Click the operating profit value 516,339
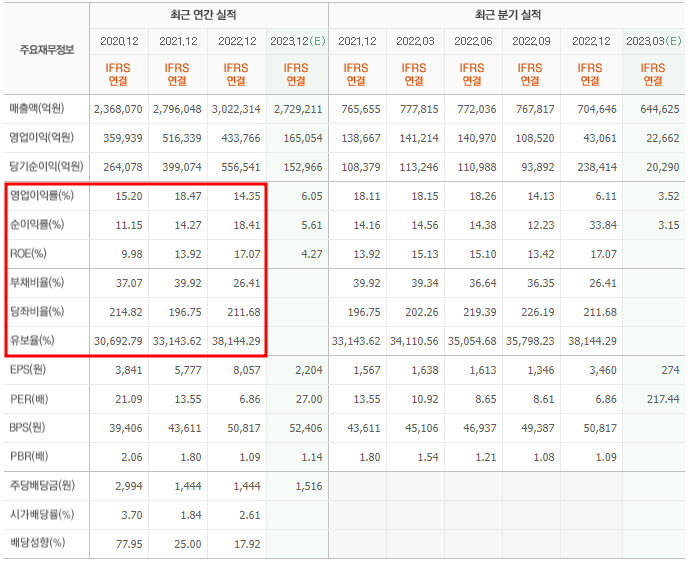688x562 pixels. pos(182,138)
